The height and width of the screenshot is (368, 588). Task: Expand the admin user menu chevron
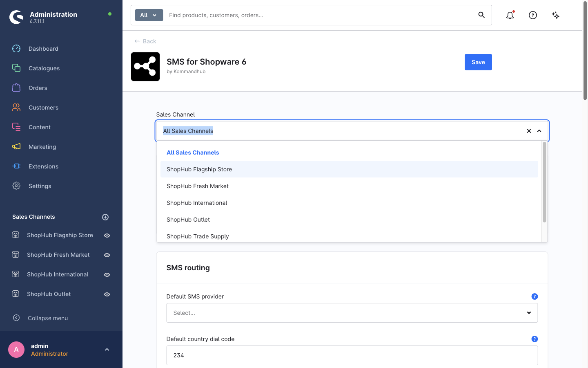(107, 350)
